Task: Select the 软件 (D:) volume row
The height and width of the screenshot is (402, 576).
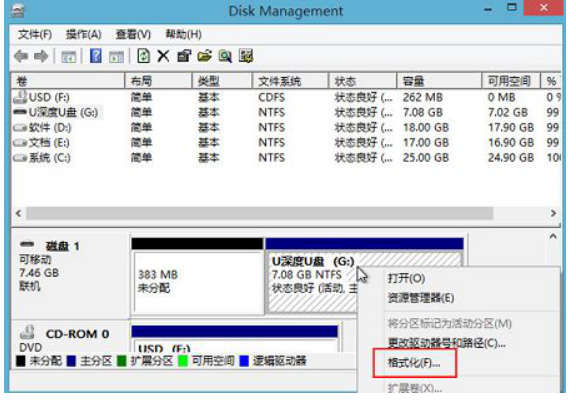Action: pos(287,128)
